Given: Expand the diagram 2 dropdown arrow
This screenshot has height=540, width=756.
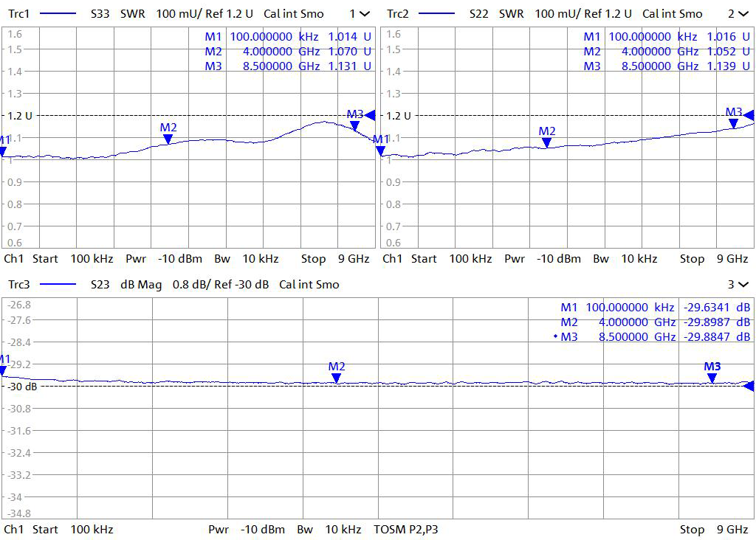Looking at the screenshot, I should point(743,13).
